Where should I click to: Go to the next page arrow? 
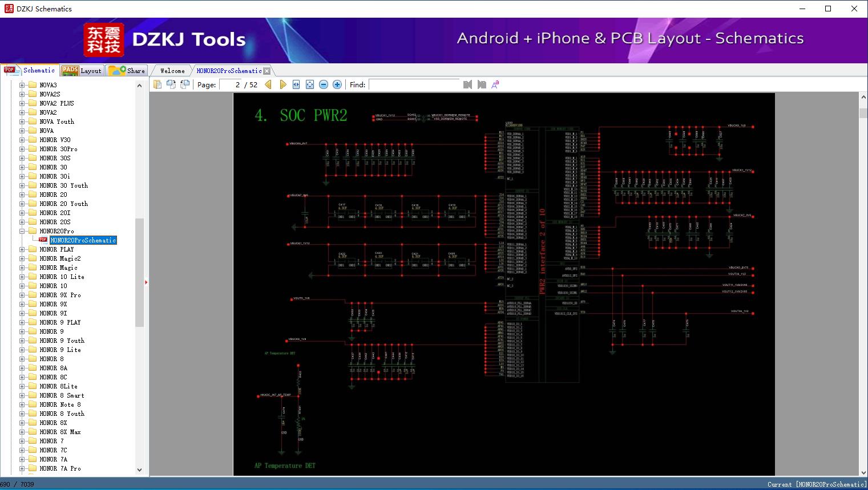(x=283, y=84)
